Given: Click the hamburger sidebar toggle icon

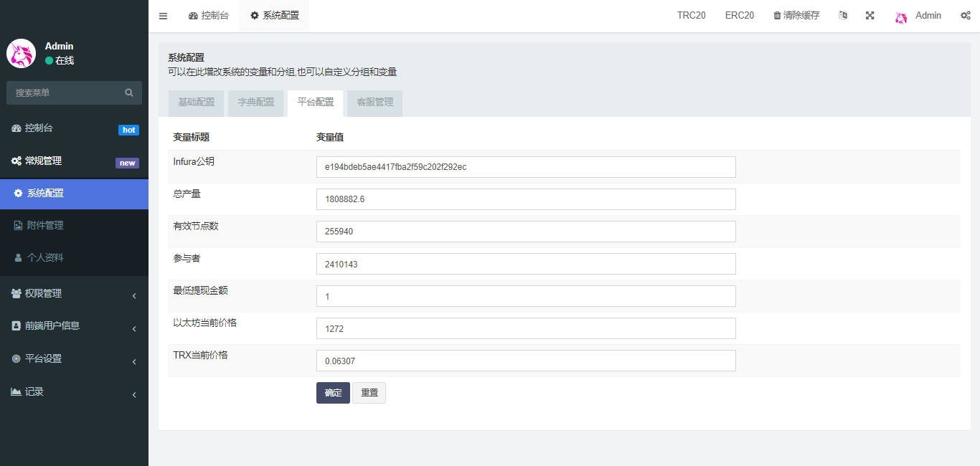Looking at the screenshot, I should pos(163,16).
